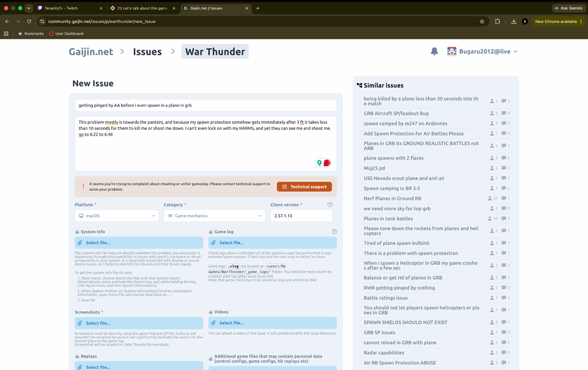Open 'Tired of plane spawn bullshit' issue
The width and height of the screenshot is (588, 370).
[396, 243]
